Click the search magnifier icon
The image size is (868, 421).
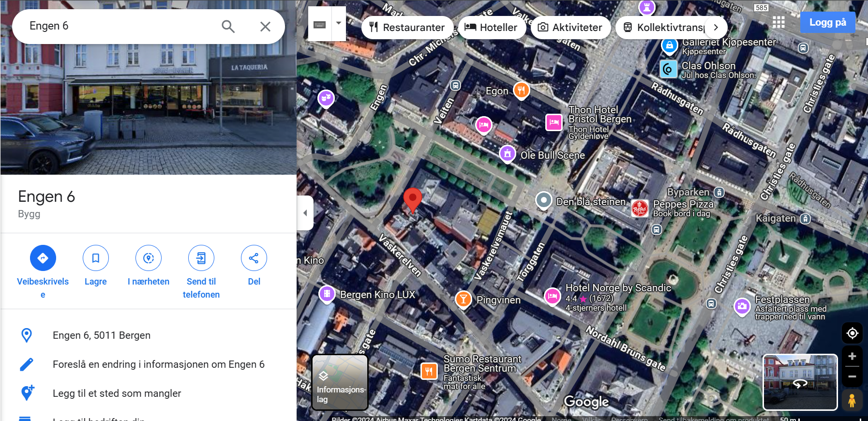[x=228, y=27]
